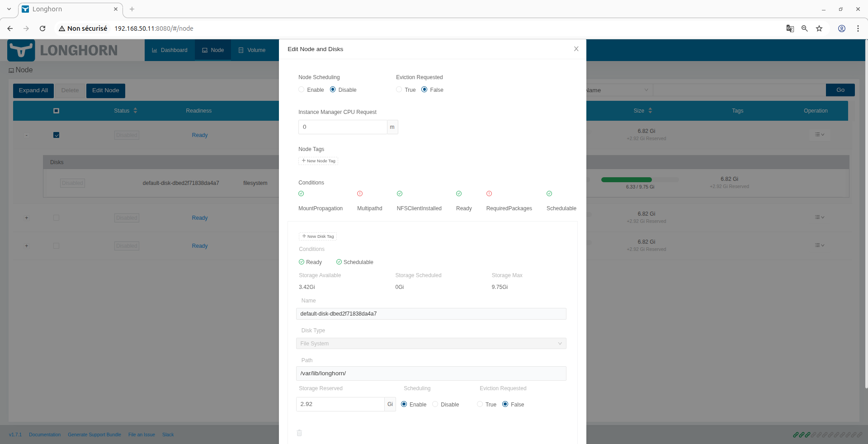
Task: Click the websocket connection status icons
Action: point(827,435)
